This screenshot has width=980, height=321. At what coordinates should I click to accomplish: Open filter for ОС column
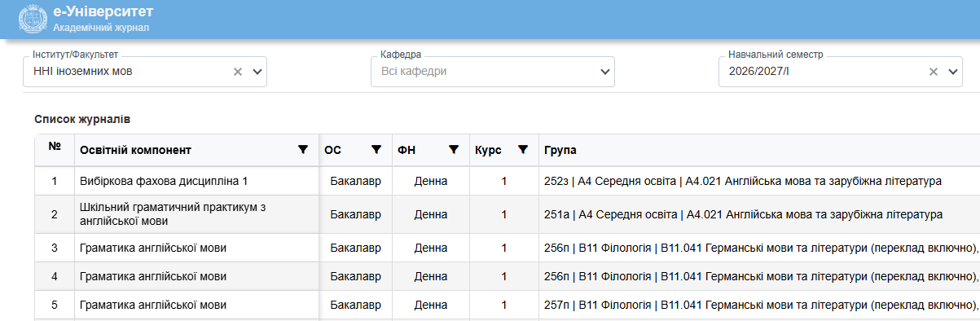376,150
